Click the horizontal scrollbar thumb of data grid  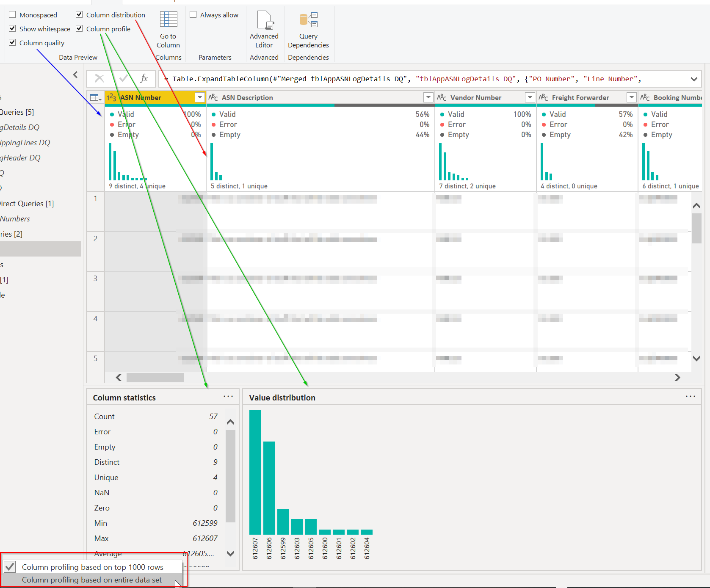tap(155, 378)
